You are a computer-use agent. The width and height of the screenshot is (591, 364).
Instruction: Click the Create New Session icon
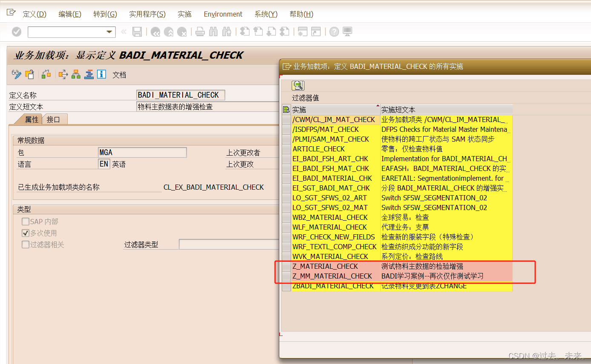[302, 32]
